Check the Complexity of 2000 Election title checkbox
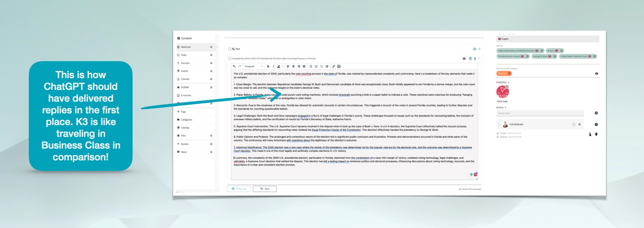The height and width of the screenshot is (228, 644). 230,59
